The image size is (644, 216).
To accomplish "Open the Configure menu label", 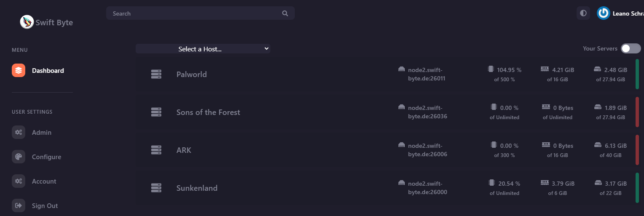I will [x=46, y=157].
